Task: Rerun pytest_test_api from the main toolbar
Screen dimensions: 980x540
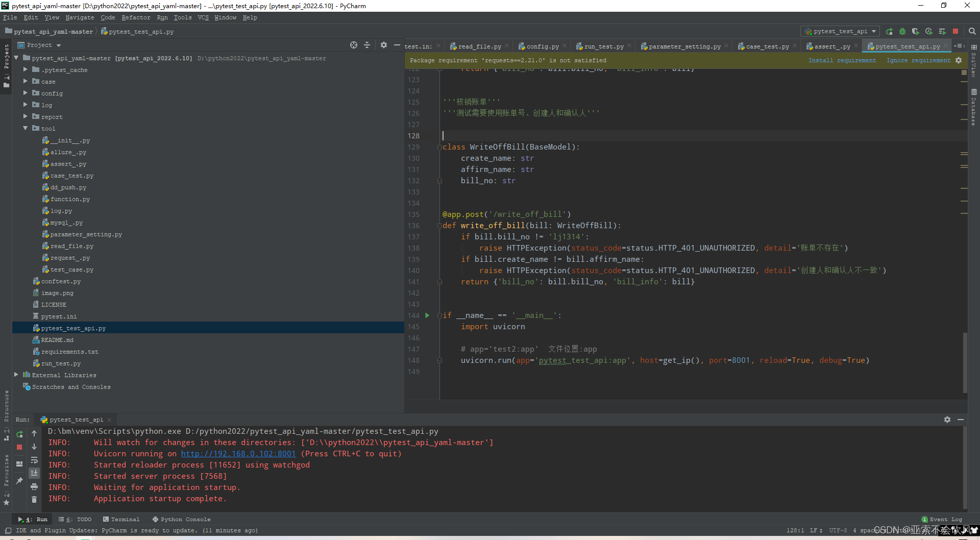Action: [x=889, y=32]
